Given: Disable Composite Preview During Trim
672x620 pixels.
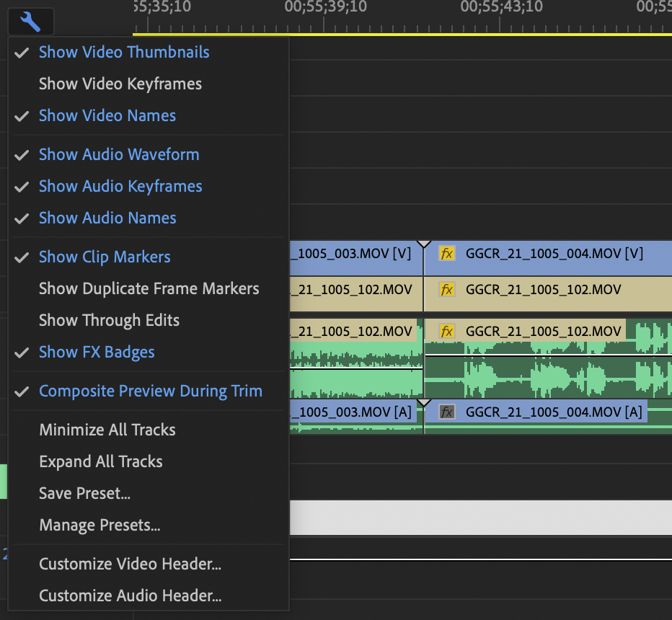Looking at the screenshot, I should [150, 389].
